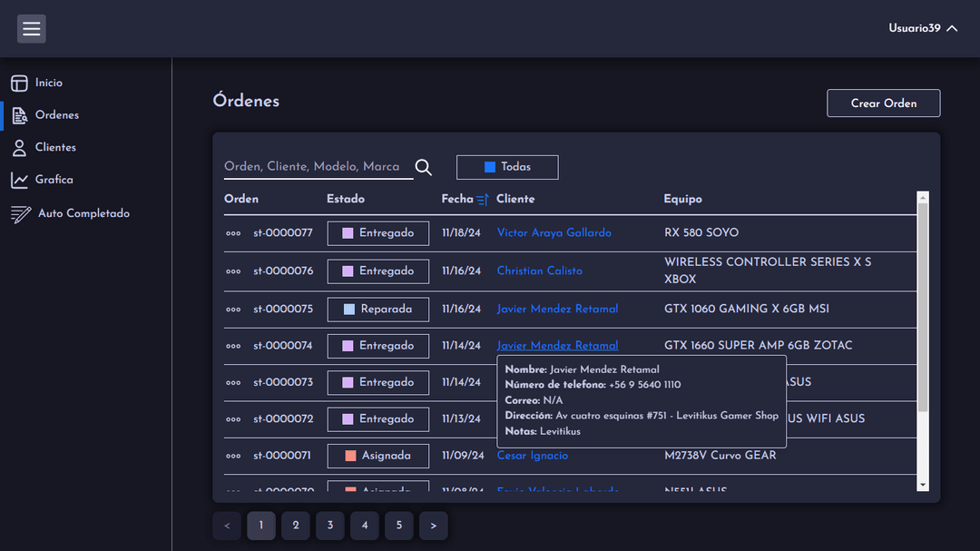Click the orders table scrollbar thumb
Viewport: 980px width, 551px height.
point(923,307)
